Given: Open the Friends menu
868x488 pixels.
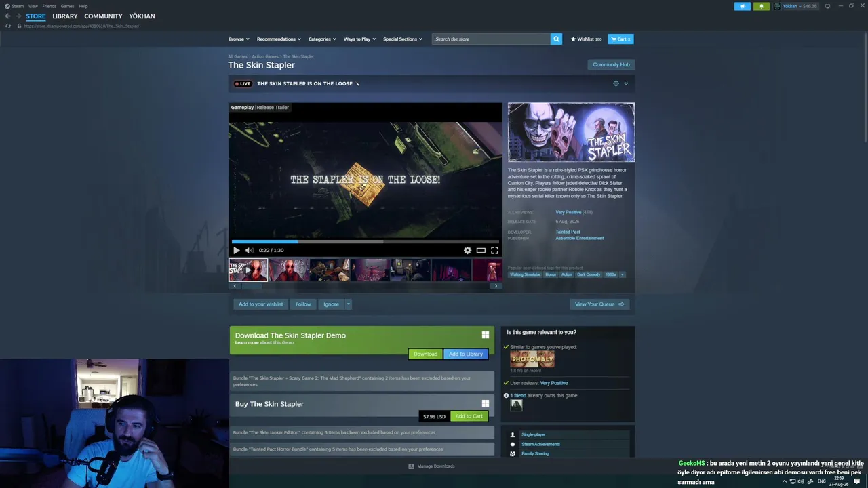Looking at the screenshot, I should click(50, 6).
